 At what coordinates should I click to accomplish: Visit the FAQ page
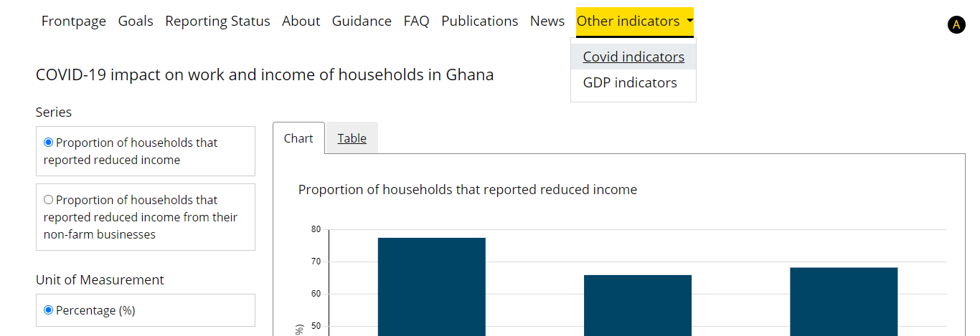pyautogui.click(x=416, y=21)
